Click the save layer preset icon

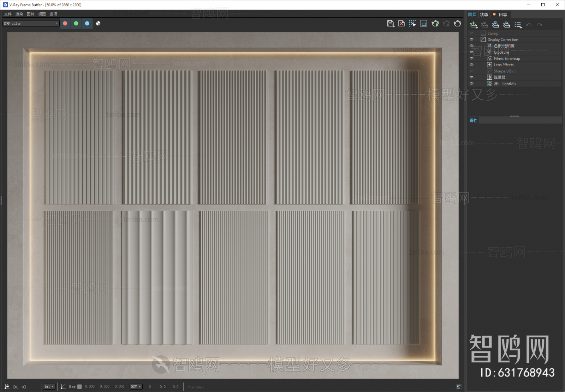[x=496, y=25]
